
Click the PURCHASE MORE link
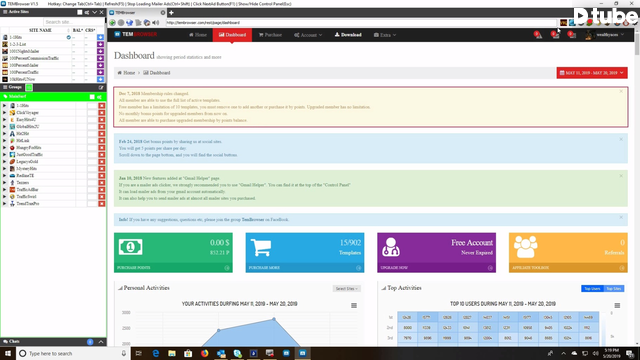[264, 268]
